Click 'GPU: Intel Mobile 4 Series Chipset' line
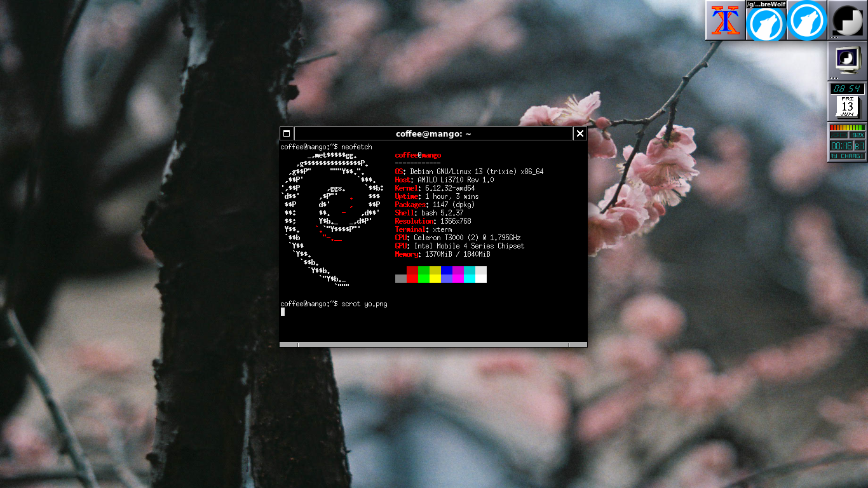The width and height of the screenshot is (868, 488). (x=459, y=246)
